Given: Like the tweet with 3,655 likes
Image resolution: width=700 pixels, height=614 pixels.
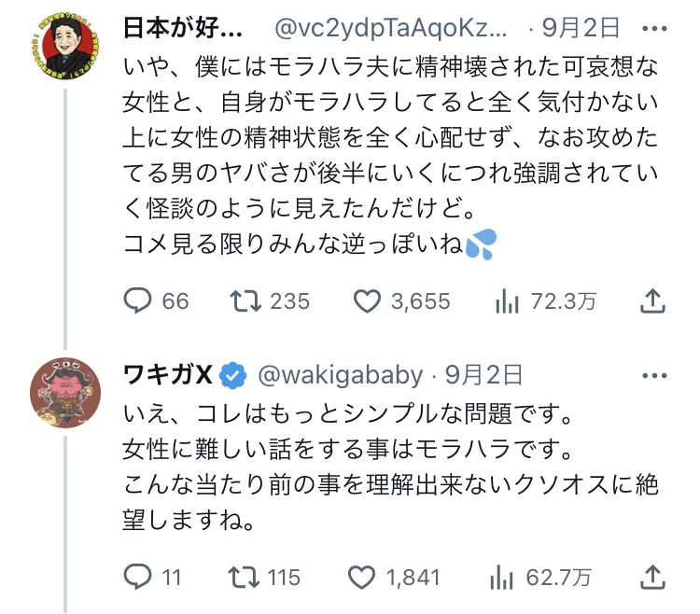Looking at the screenshot, I should (x=368, y=300).
